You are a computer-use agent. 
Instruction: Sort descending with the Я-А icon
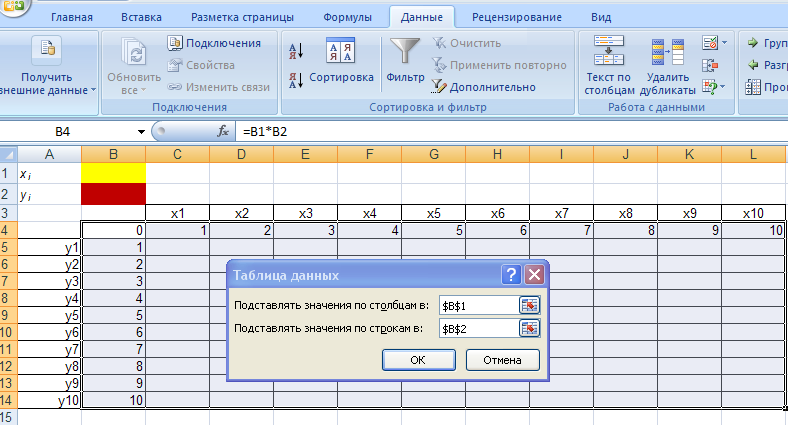[x=297, y=80]
